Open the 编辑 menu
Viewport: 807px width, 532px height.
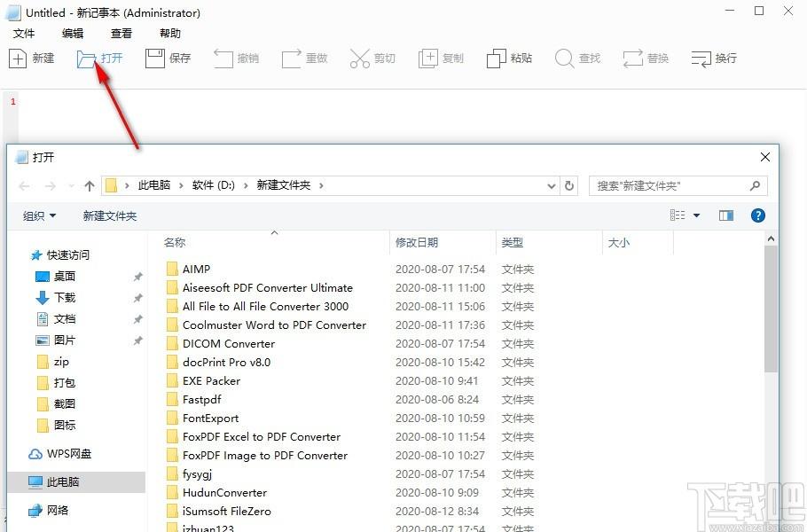pos(73,34)
